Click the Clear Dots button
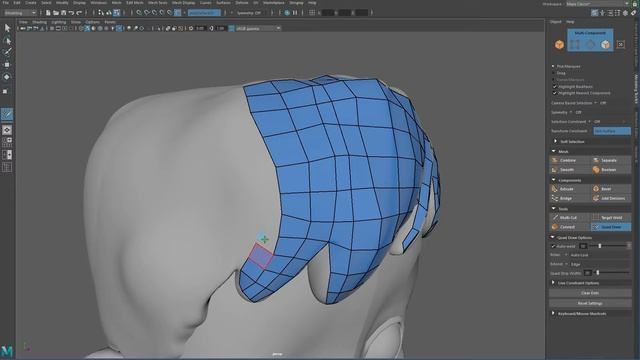The width and height of the screenshot is (640, 360). 590,293
